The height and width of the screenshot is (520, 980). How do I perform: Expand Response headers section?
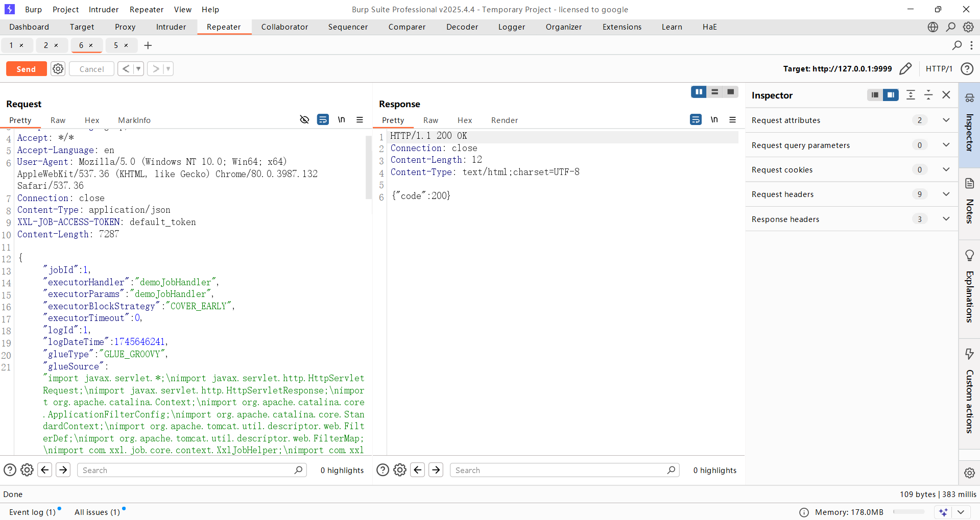point(851,219)
